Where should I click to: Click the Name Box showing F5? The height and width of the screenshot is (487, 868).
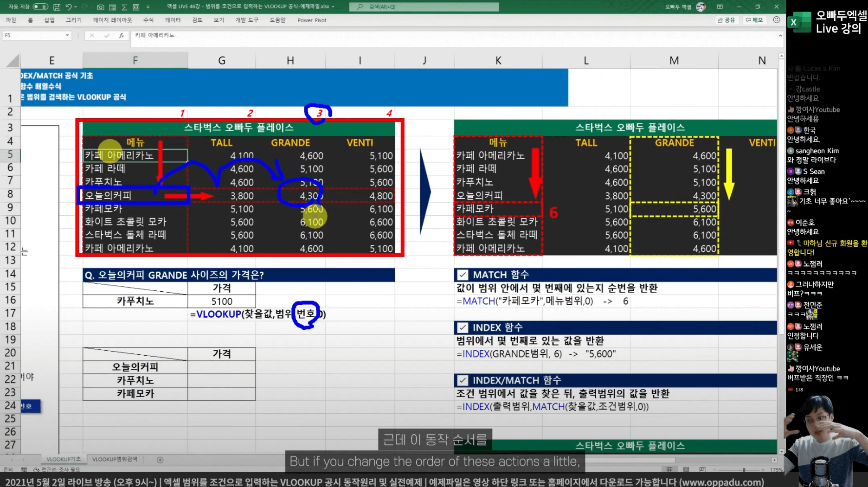pyautogui.click(x=33, y=35)
